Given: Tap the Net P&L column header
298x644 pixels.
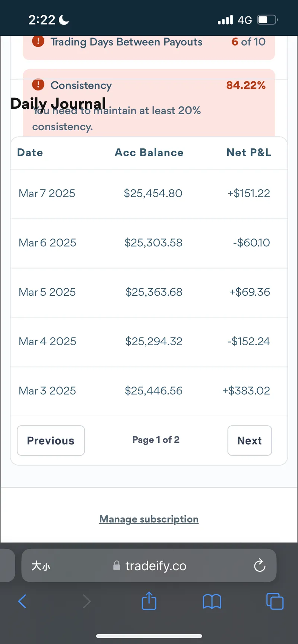Looking at the screenshot, I should click(x=249, y=153).
